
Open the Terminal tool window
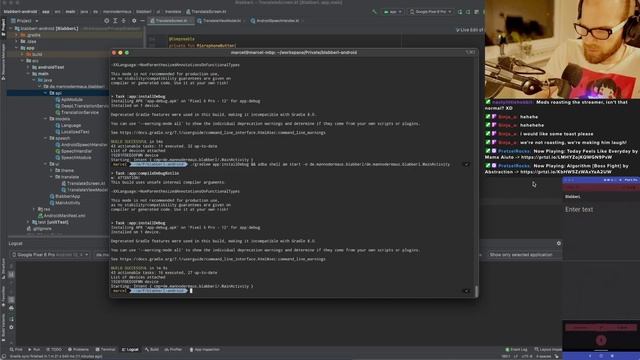pyautogui.click(x=105, y=349)
